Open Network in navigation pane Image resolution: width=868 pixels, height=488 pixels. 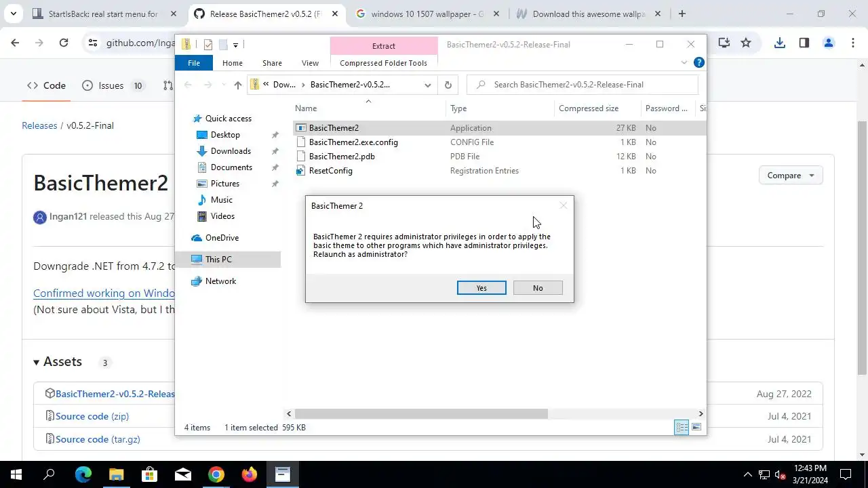(x=220, y=281)
